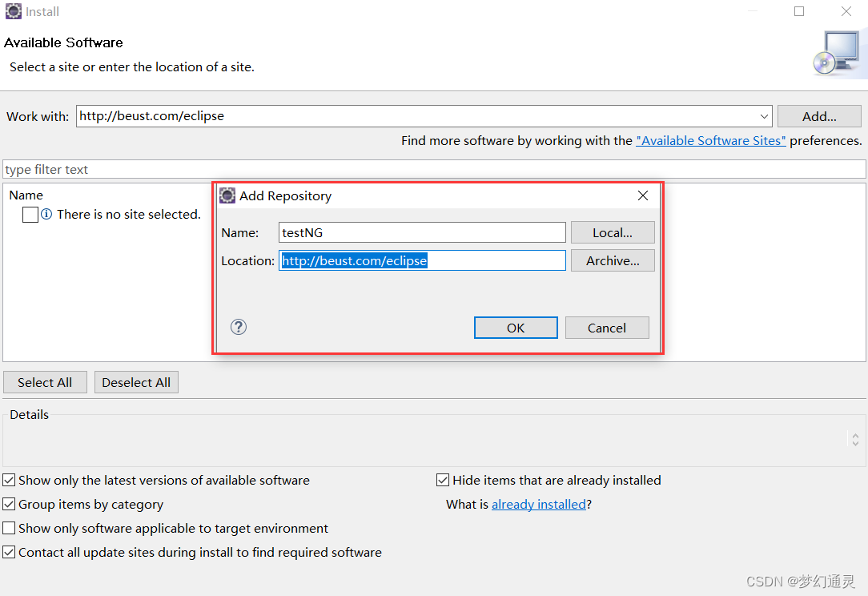Click the Eclipse icon in the Add Repository title bar
This screenshot has height=596, width=868.
click(x=227, y=195)
